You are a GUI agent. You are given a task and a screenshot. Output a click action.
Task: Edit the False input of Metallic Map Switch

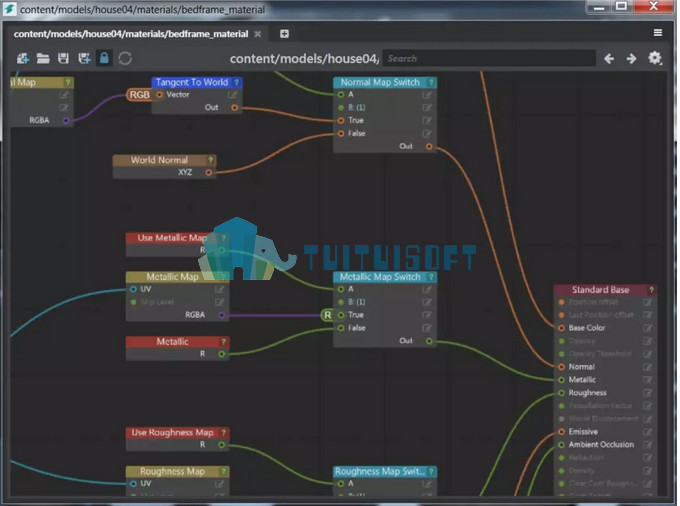[427, 328]
